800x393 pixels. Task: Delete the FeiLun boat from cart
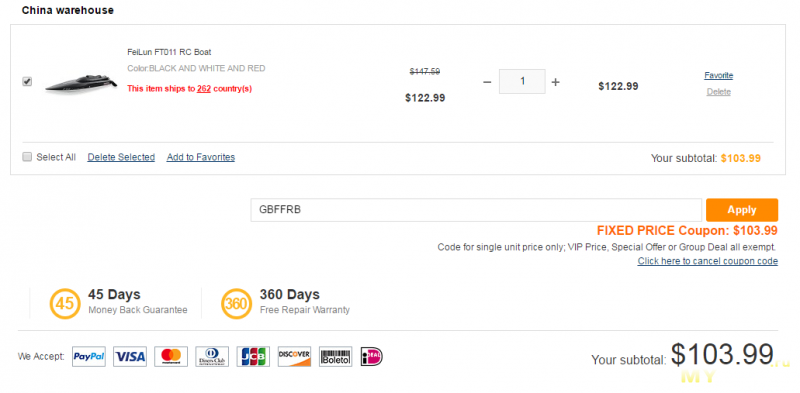[x=718, y=92]
